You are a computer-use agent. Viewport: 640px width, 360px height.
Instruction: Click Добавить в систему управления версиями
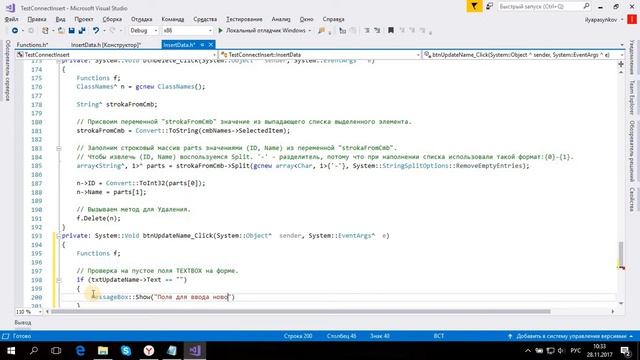[570, 336]
